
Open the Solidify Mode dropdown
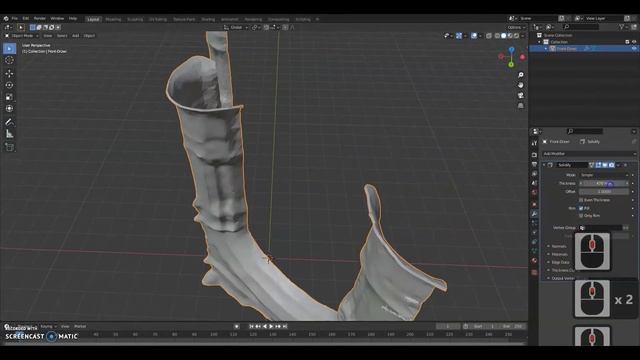click(x=604, y=175)
